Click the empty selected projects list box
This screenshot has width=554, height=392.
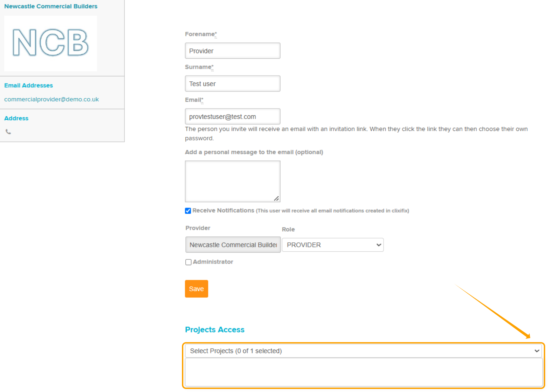tap(364, 372)
